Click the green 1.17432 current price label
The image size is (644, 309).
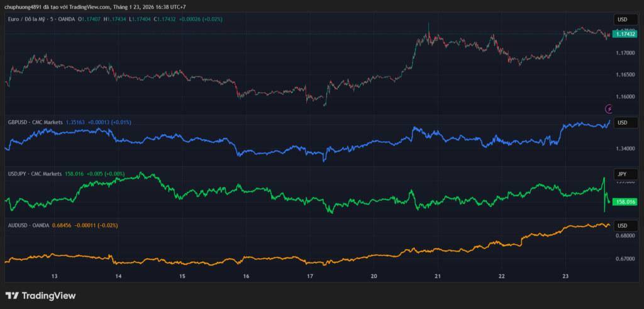click(625, 34)
